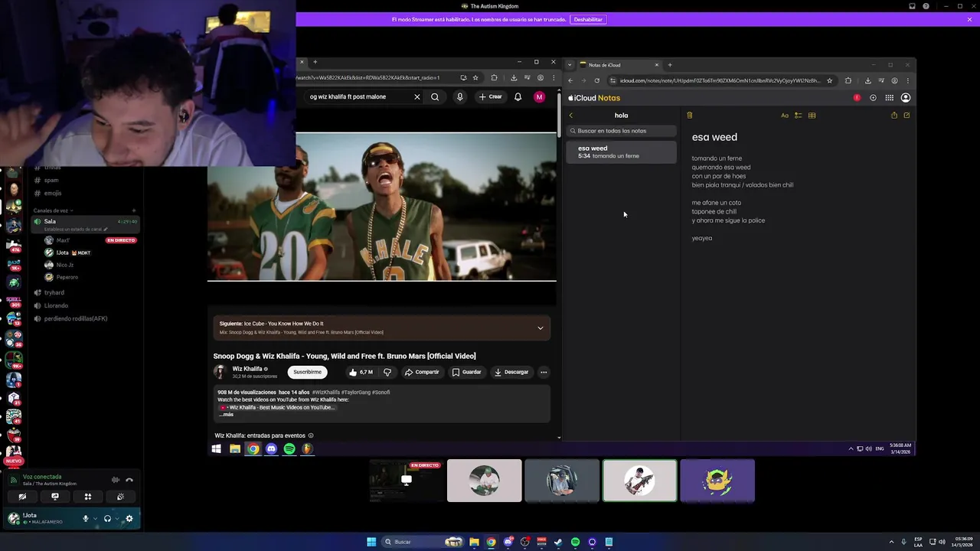Screen dimensions: 980x551
Task: Create a new iCloud note
Action: [x=906, y=116]
